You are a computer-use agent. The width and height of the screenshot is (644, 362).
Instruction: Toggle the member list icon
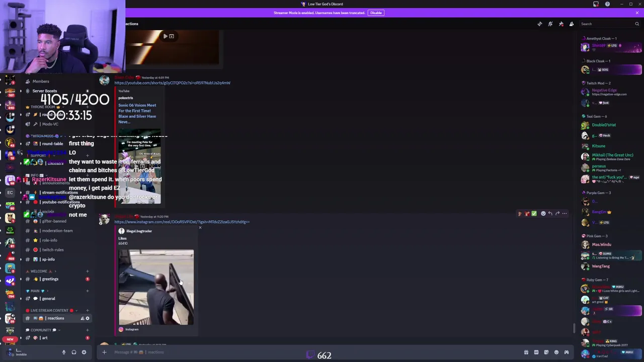pos(572,24)
